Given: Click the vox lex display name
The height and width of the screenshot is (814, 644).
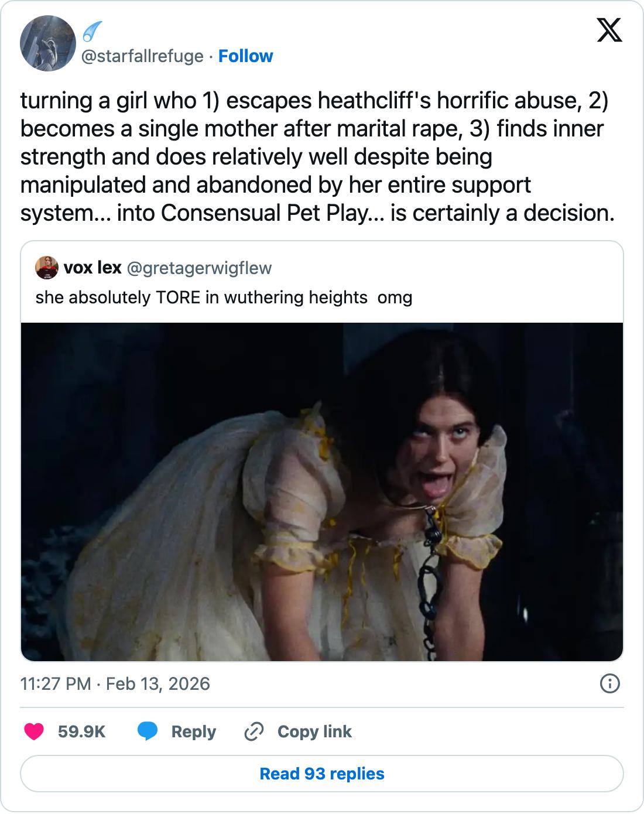Looking at the screenshot, I should pos(92,268).
